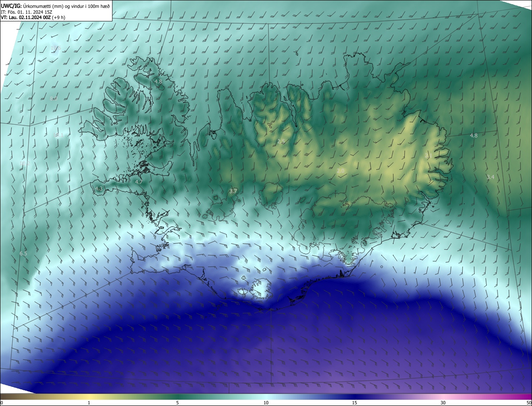
Task: Click the 3.4 value label offshore
Action: (x=490, y=177)
